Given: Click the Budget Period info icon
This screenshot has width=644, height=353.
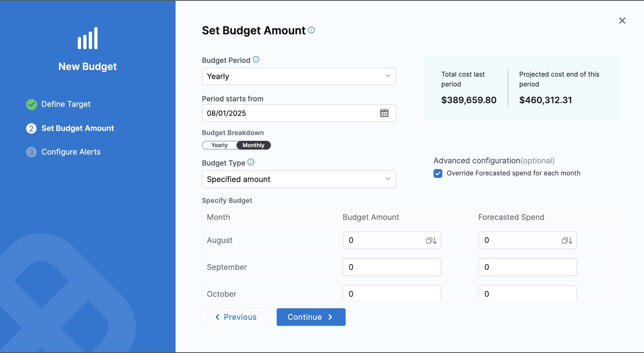Looking at the screenshot, I should pos(256,60).
